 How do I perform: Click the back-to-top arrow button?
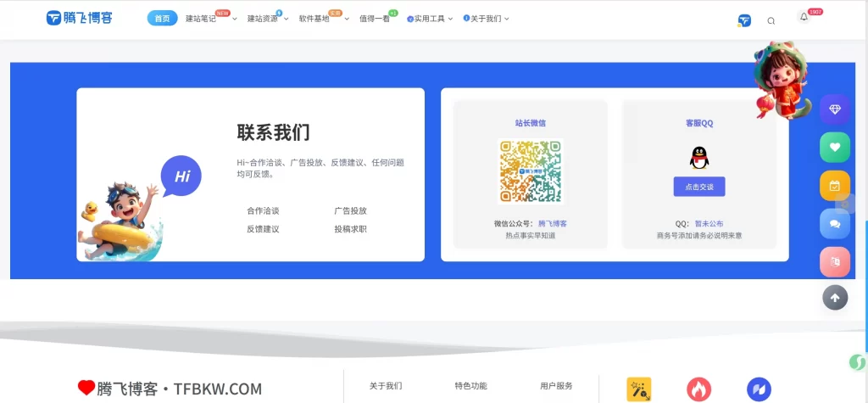[x=835, y=298]
